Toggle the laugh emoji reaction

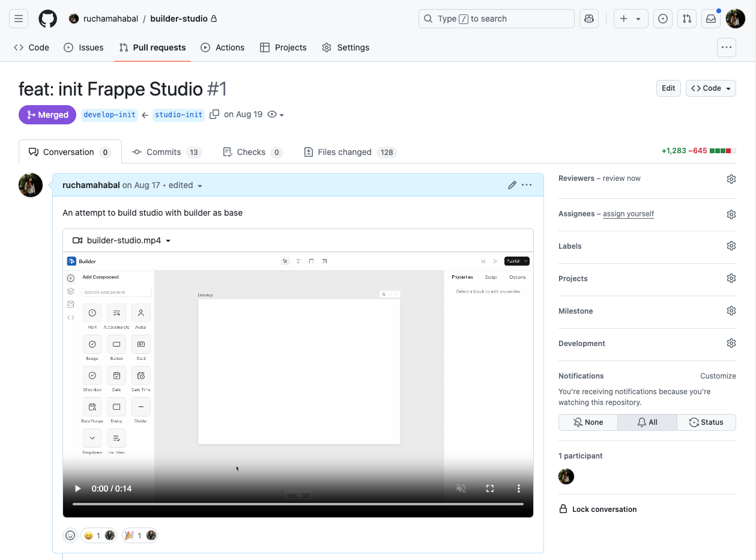(x=99, y=535)
